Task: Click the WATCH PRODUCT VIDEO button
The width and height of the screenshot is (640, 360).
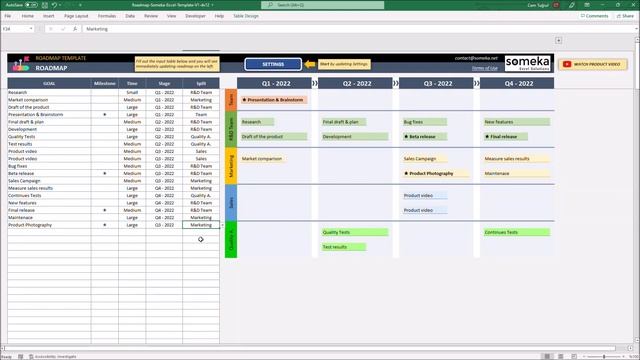Action: [593, 64]
